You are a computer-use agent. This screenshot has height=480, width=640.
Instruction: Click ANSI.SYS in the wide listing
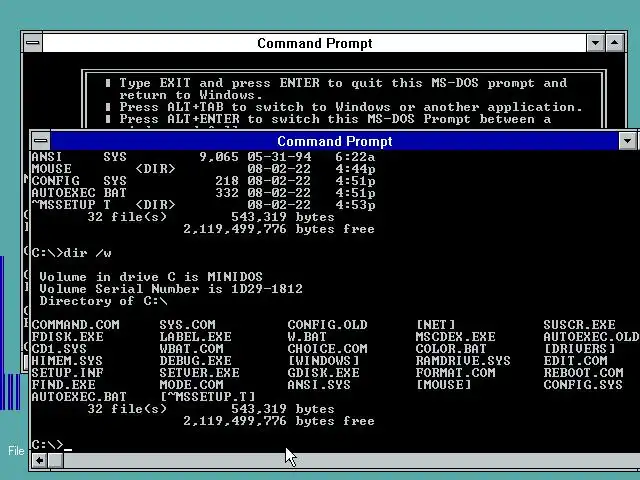[x=319, y=385]
